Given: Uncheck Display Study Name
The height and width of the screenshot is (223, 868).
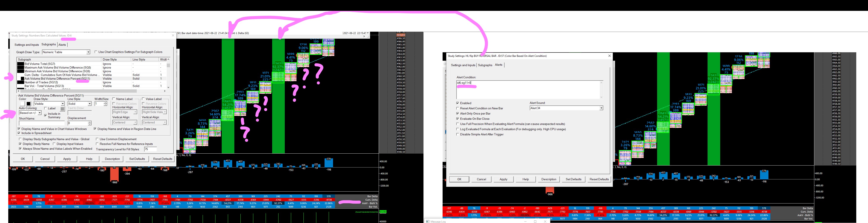Looking at the screenshot, I should point(20,144).
